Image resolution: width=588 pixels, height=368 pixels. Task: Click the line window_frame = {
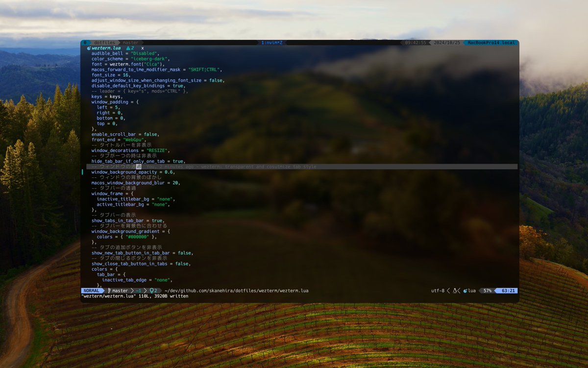pyautogui.click(x=112, y=194)
